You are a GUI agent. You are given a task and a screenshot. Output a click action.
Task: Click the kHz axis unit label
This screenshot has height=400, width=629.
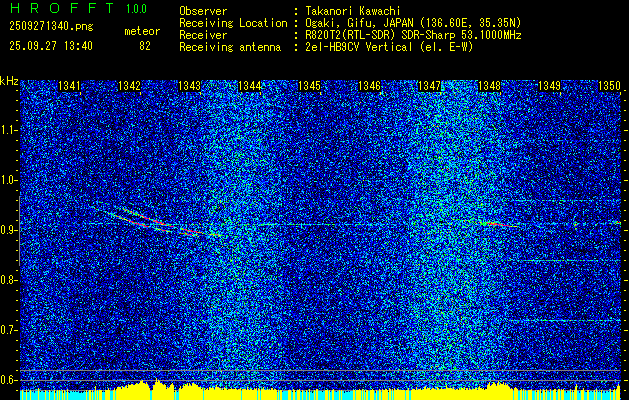pyautogui.click(x=9, y=81)
